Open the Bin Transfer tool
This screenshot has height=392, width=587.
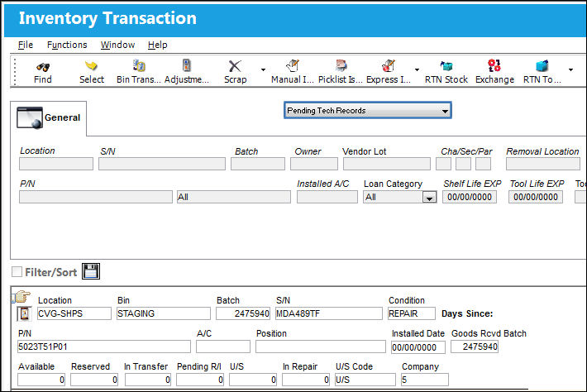[139, 66]
